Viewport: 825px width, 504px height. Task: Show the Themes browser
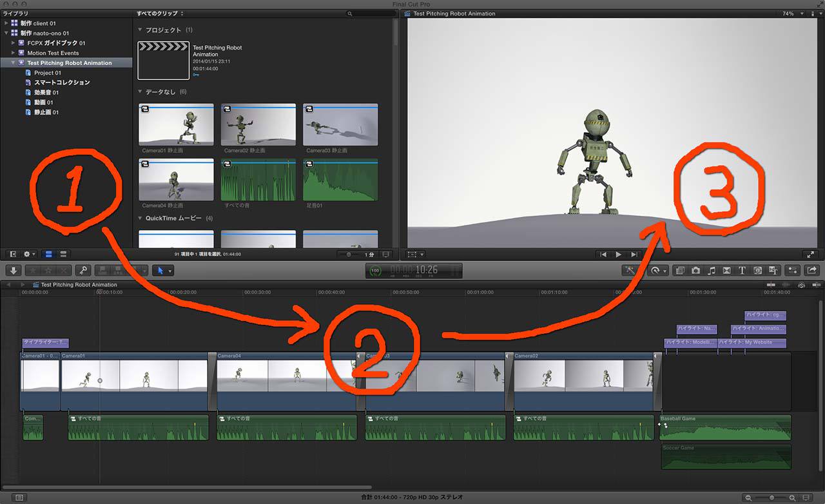(773, 271)
